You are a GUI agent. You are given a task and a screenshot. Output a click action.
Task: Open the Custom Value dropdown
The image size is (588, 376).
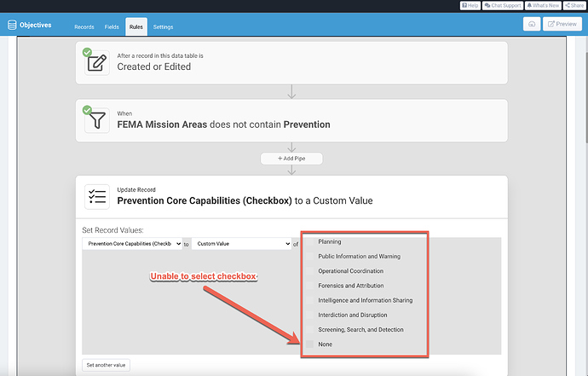[241, 244]
